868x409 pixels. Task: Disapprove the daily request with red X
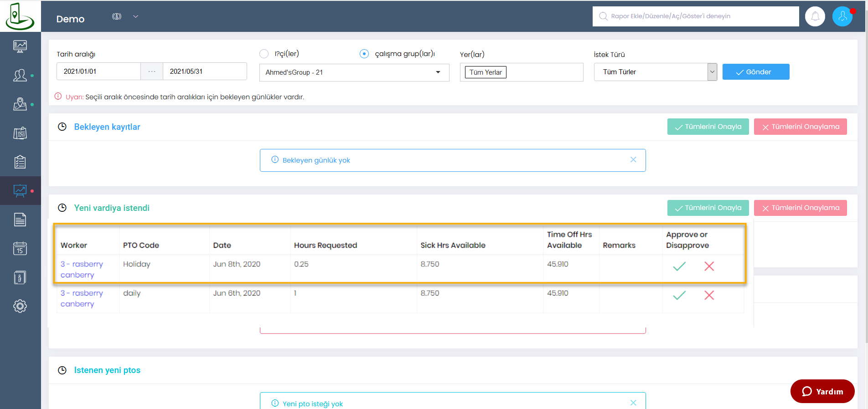click(709, 296)
